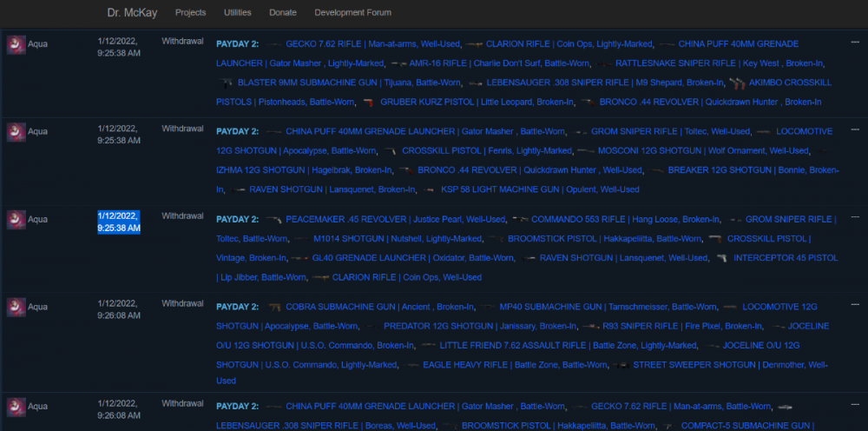Click Aqua's avatar in the topmost withdrawal row
Screen dimensions: 868x431
click(x=16, y=44)
